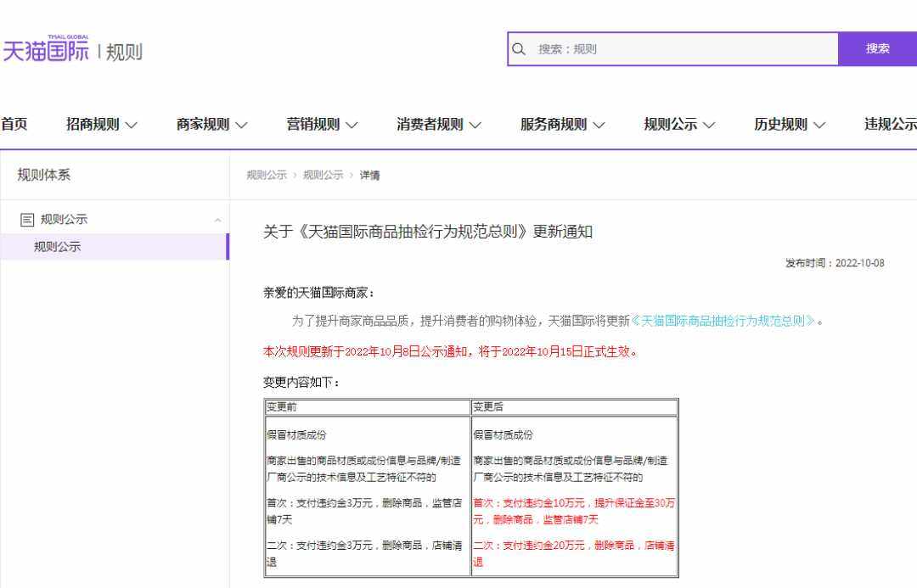917x588 pixels.
Task: Click the magnifier icon in search box
Action: tap(519, 49)
